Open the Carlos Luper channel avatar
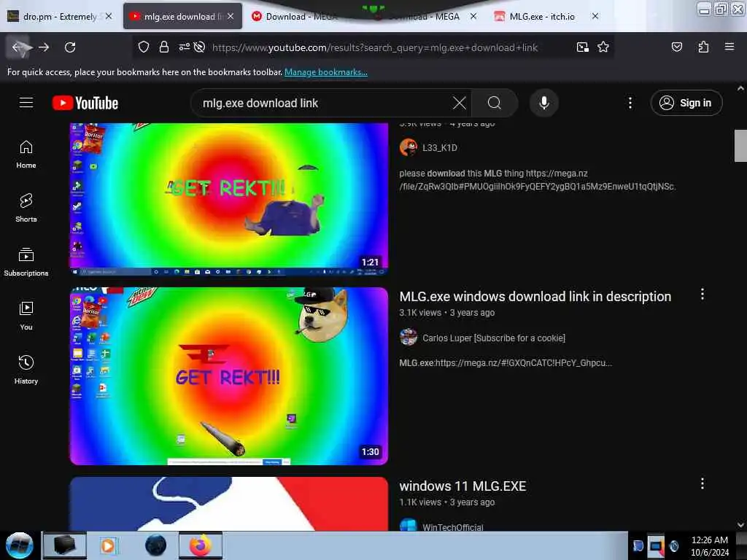The height and width of the screenshot is (560, 747). 409,338
